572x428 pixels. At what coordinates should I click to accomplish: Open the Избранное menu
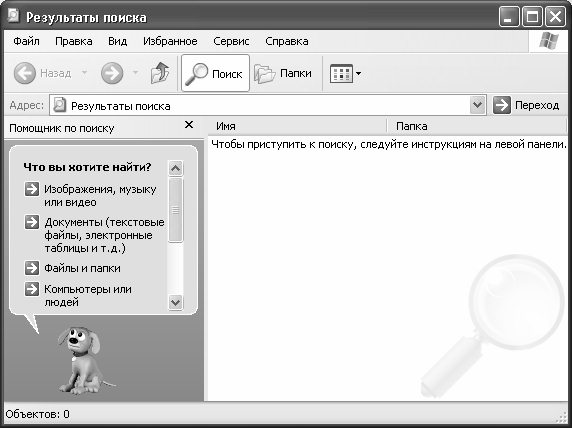(170, 41)
